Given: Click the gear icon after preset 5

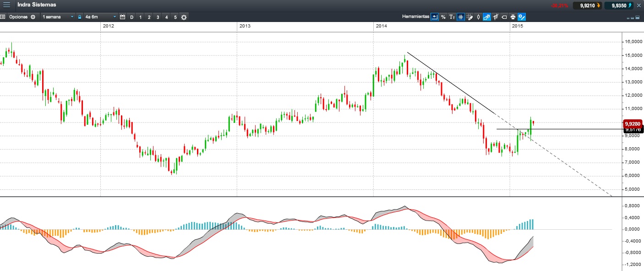Looking at the screenshot, I should [184, 17].
